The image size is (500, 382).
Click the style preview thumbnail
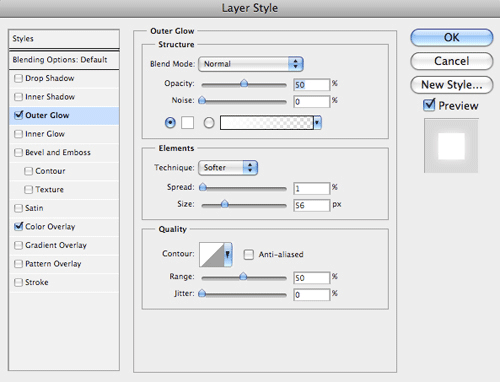coord(451,146)
